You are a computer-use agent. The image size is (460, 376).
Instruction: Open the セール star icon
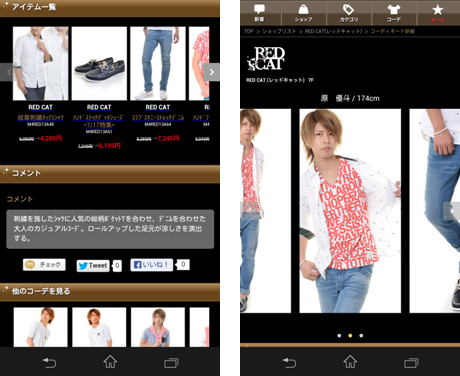[x=438, y=10]
